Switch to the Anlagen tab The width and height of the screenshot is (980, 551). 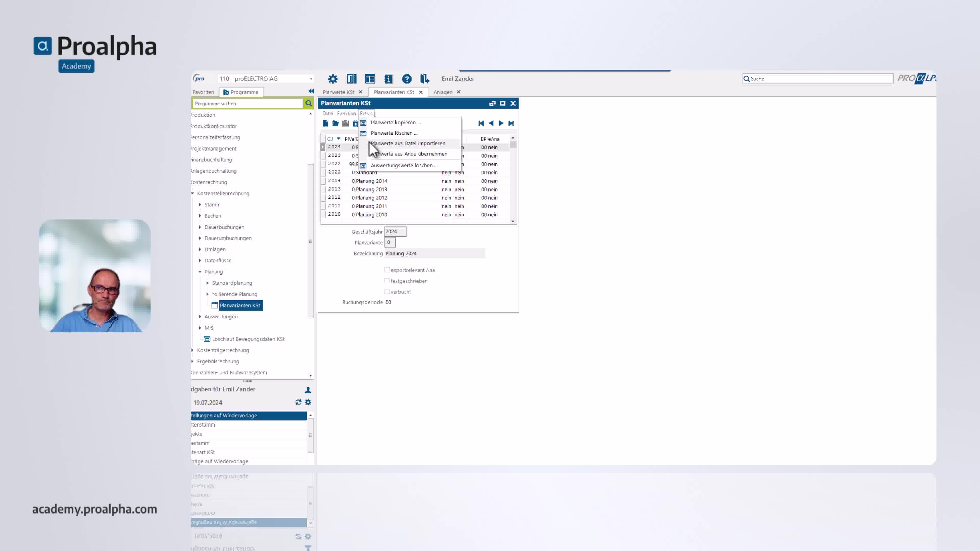(x=443, y=92)
